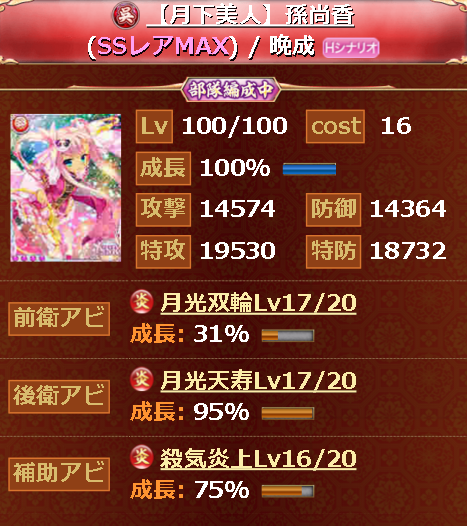Open 月光天寿Lv17/20 ability link
This screenshot has height=526, width=467.
tap(258, 380)
